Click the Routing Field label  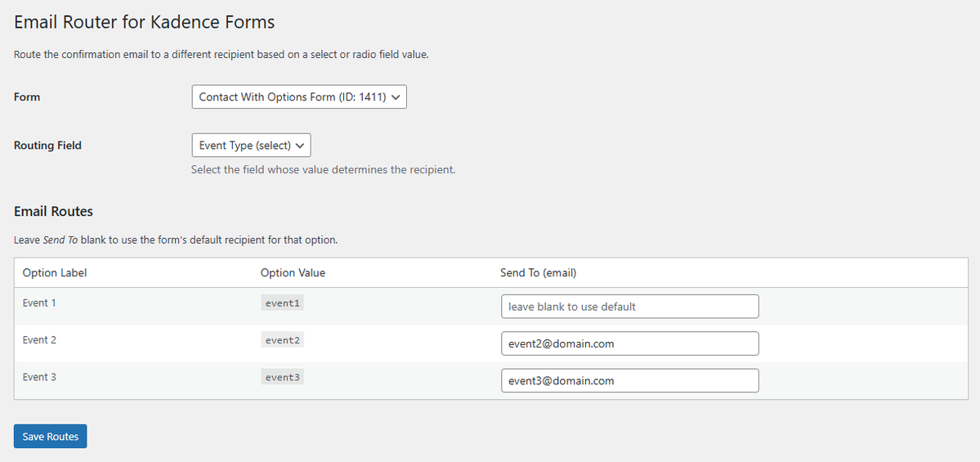point(47,145)
